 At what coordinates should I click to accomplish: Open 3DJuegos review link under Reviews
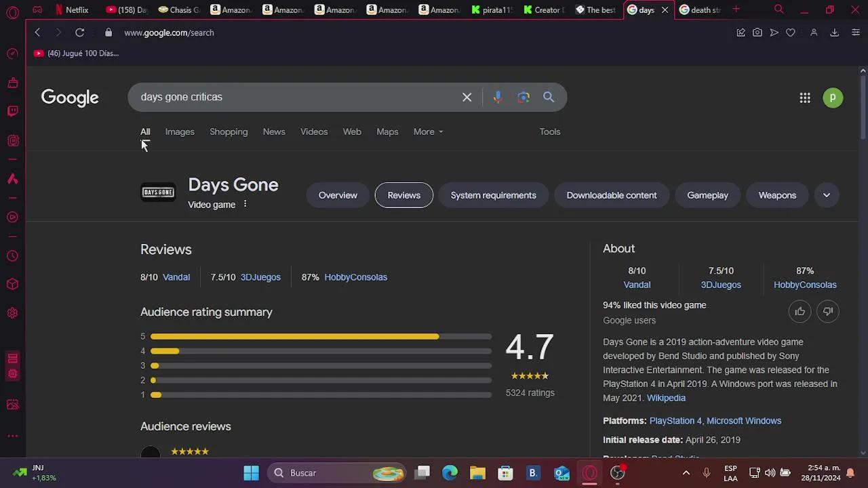(x=260, y=277)
